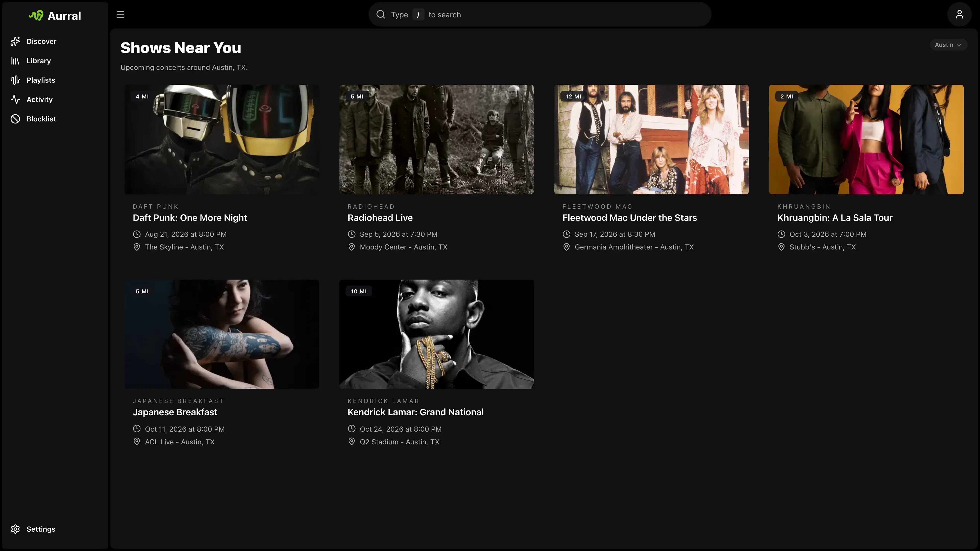
Task: Click the Khruangbin concert photo
Action: [x=867, y=140]
